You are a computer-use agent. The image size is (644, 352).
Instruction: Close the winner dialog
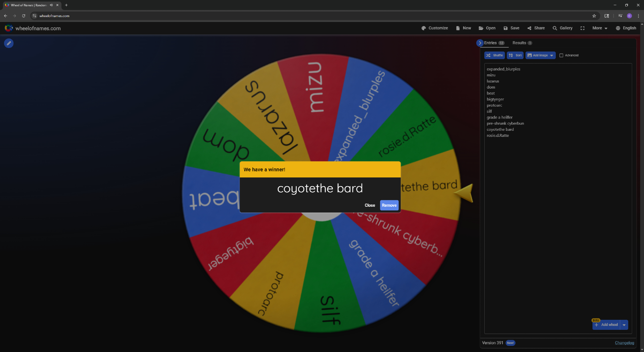pyautogui.click(x=370, y=205)
